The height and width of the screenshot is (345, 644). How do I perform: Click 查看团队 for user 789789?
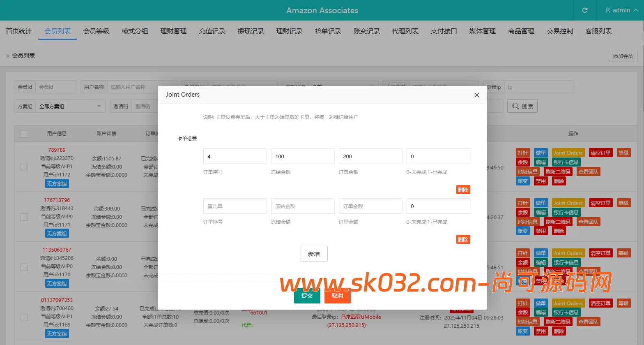pos(589,172)
